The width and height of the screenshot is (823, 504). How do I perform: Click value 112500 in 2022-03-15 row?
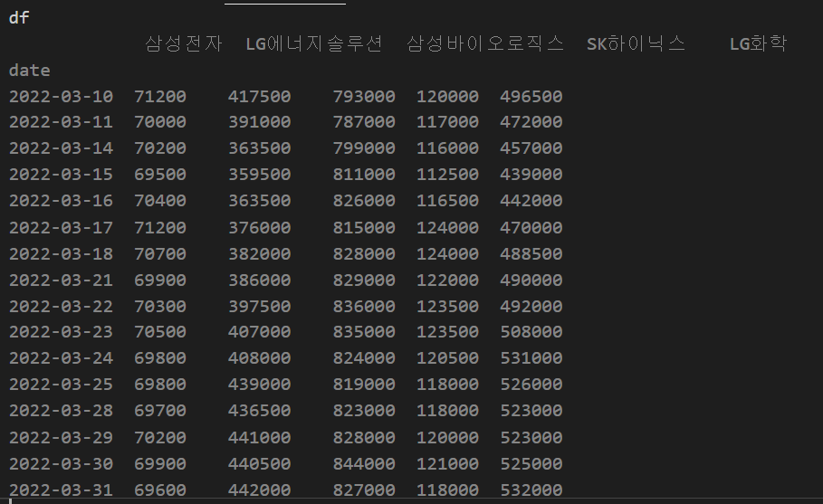pos(448,175)
